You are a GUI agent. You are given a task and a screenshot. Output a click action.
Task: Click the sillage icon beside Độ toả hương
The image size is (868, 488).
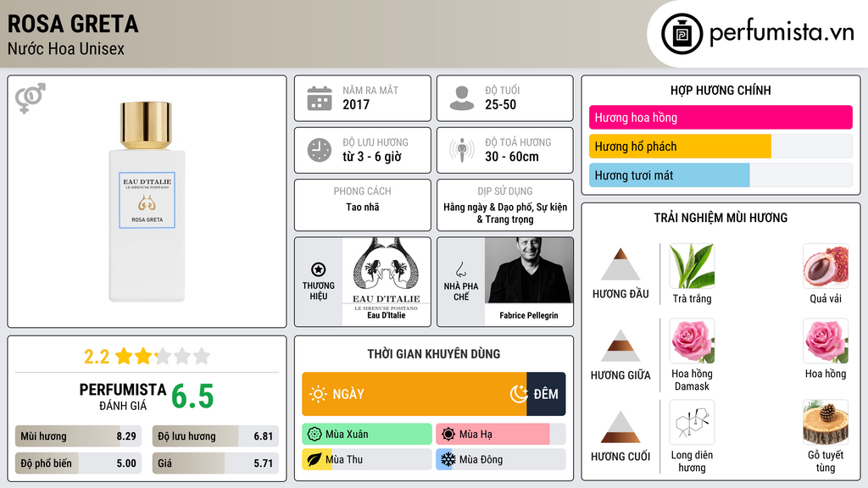pos(462,150)
